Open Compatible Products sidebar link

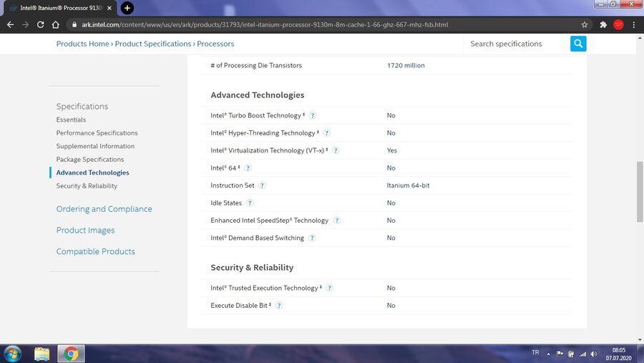pyautogui.click(x=95, y=251)
